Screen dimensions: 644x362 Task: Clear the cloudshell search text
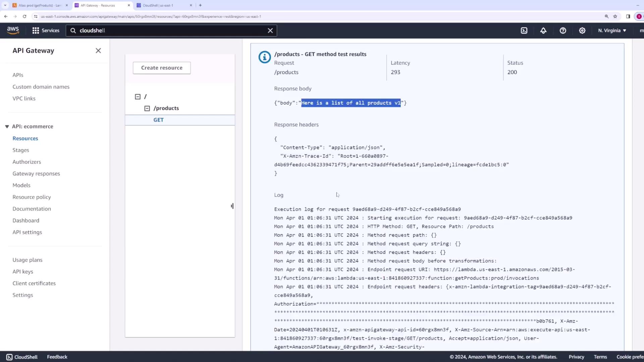270,31
